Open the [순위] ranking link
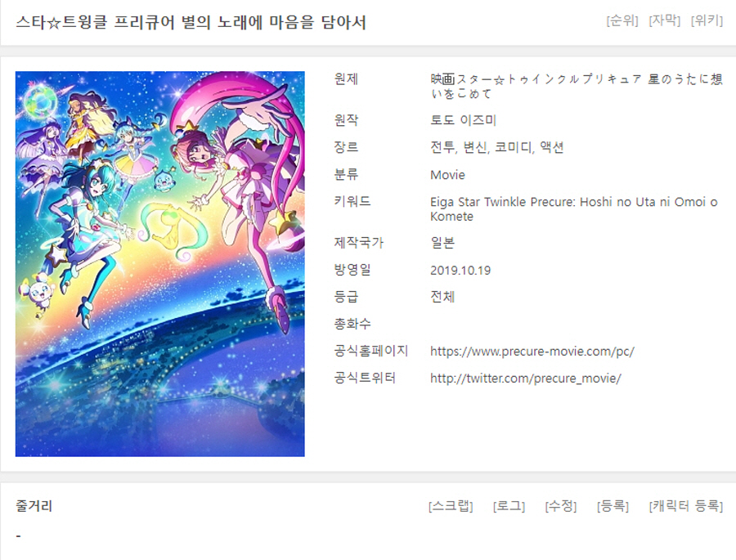This screenshot has width=736, height=560. click(622, 20)
